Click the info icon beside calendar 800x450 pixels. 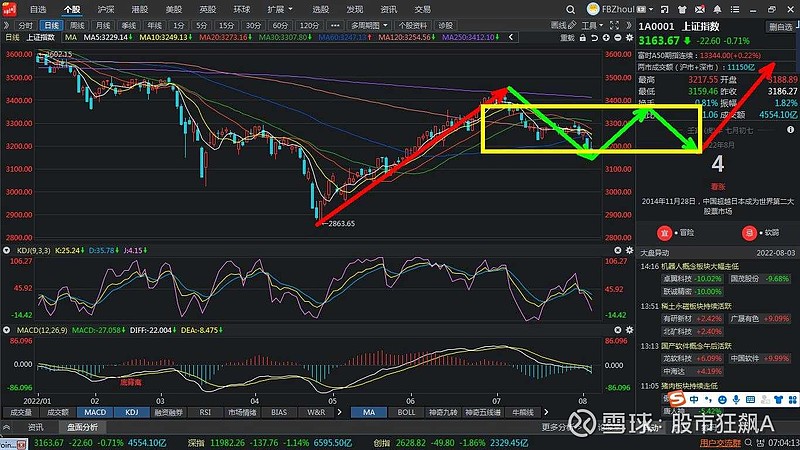coord(790,130)
